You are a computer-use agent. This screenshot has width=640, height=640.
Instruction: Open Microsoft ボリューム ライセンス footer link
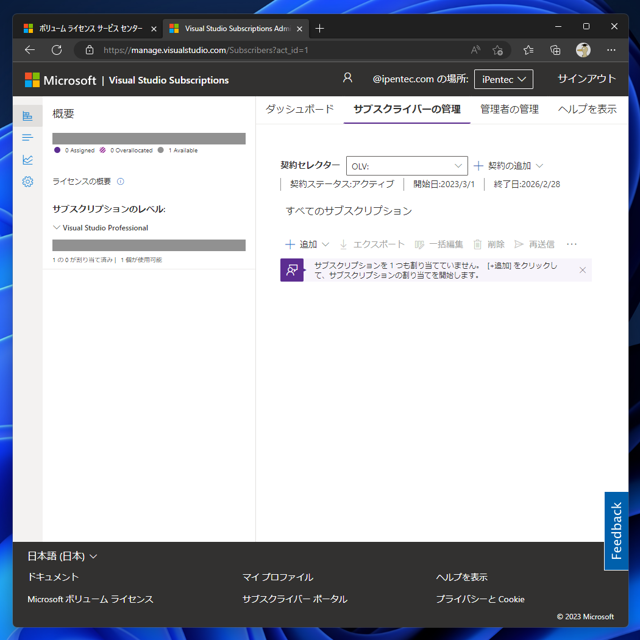pyautogui.click(x=90, y=599)
